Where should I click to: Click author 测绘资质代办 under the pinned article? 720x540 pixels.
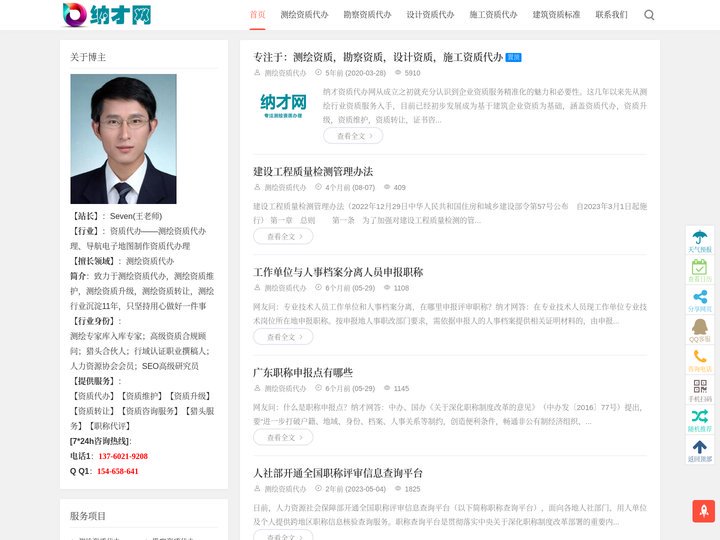tap(285, 73)
